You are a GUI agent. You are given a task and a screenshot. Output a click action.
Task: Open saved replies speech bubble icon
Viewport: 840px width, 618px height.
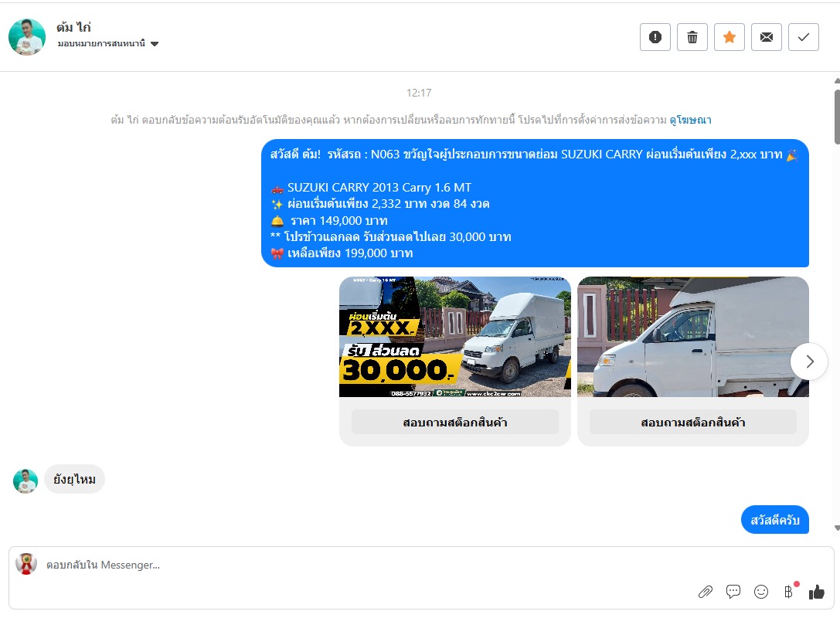pos(733,591)
